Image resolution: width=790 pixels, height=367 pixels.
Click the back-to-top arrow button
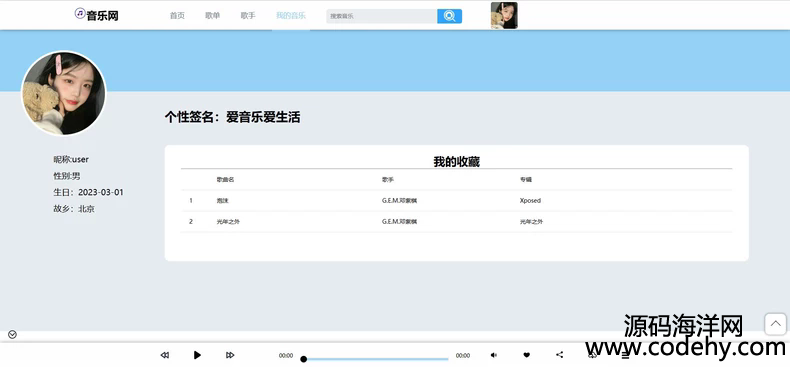click(x=775, y=324)
